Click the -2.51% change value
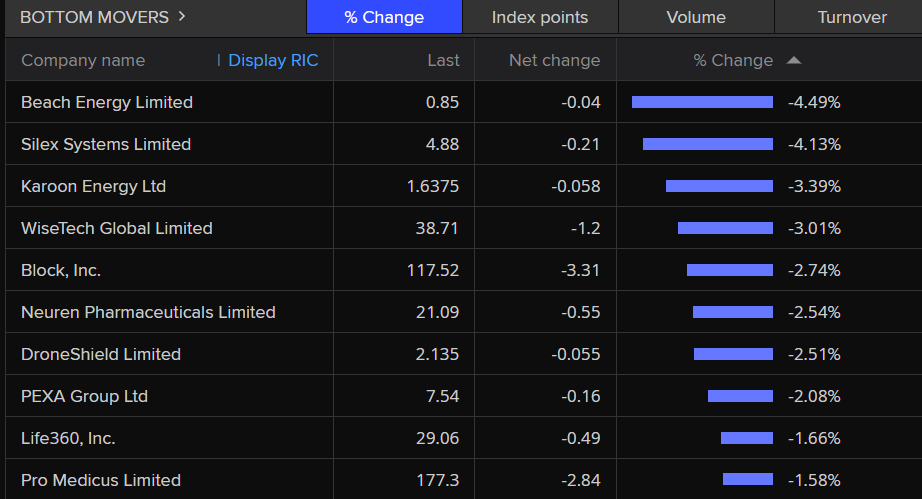 click(x=814, y=354)
